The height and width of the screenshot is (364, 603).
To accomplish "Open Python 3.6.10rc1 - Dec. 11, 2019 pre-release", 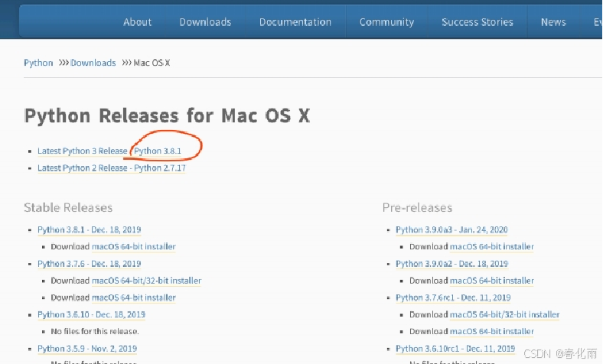I will (x=455, y=349).
